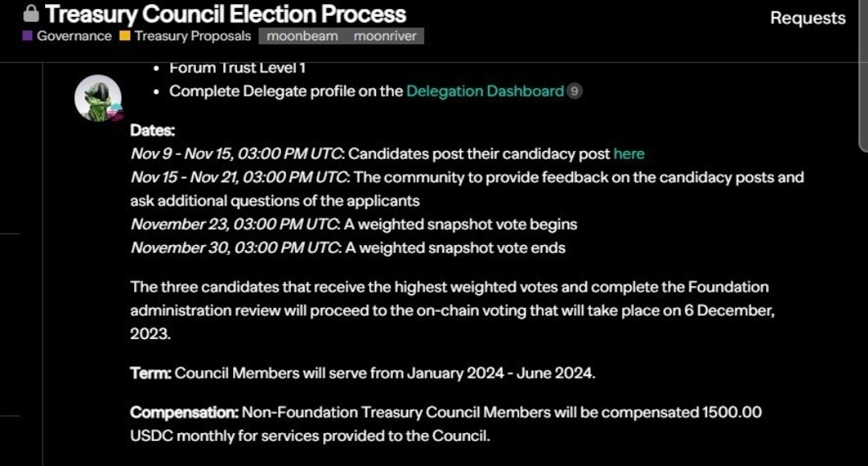Image resolution: width=868 pixels, height=466 pixels.
Task: Click the 'Term:' label in the post
Action: 150,373
